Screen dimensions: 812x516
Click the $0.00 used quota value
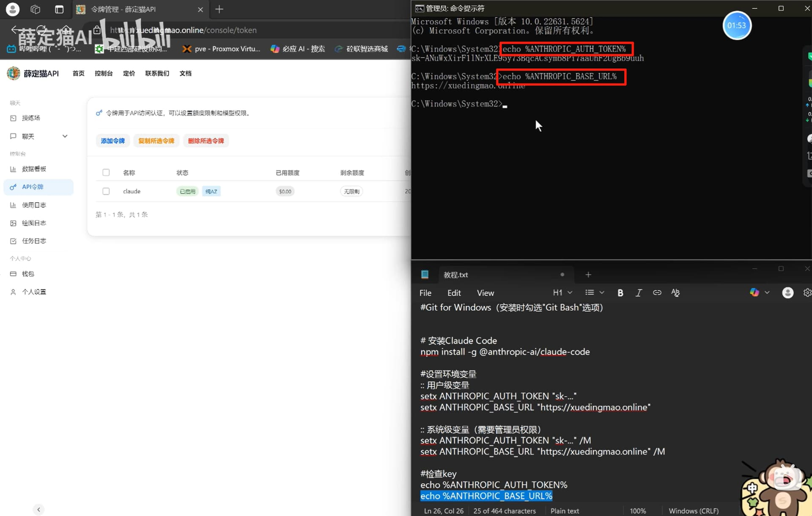tap(285, 191)
